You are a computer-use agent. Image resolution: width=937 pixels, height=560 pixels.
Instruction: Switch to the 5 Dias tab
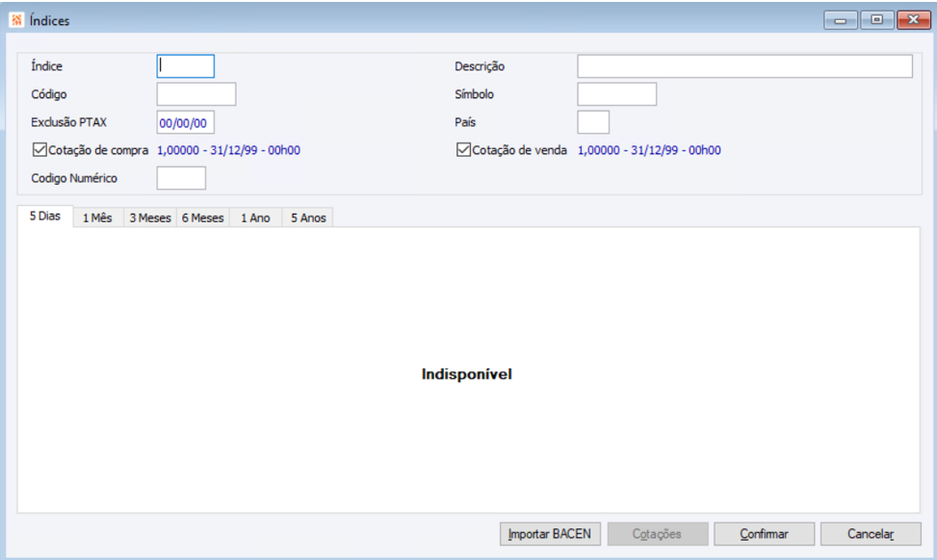[45, 216]
